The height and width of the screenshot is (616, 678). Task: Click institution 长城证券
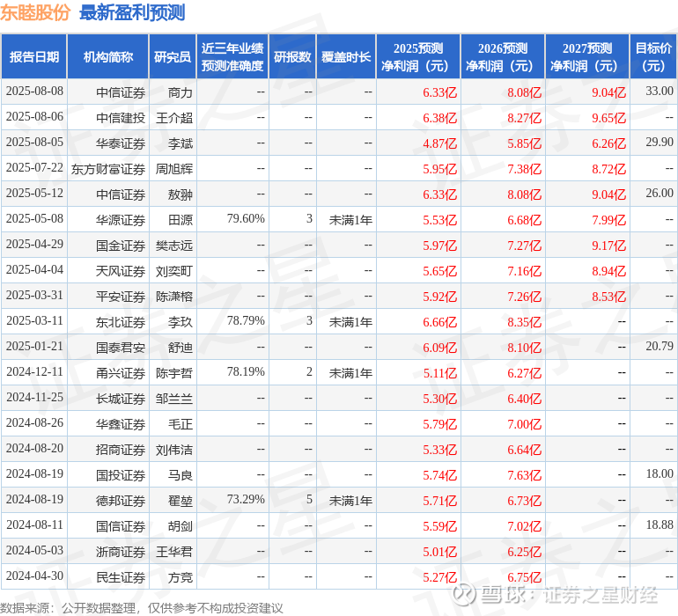click(x=121, y=399)
